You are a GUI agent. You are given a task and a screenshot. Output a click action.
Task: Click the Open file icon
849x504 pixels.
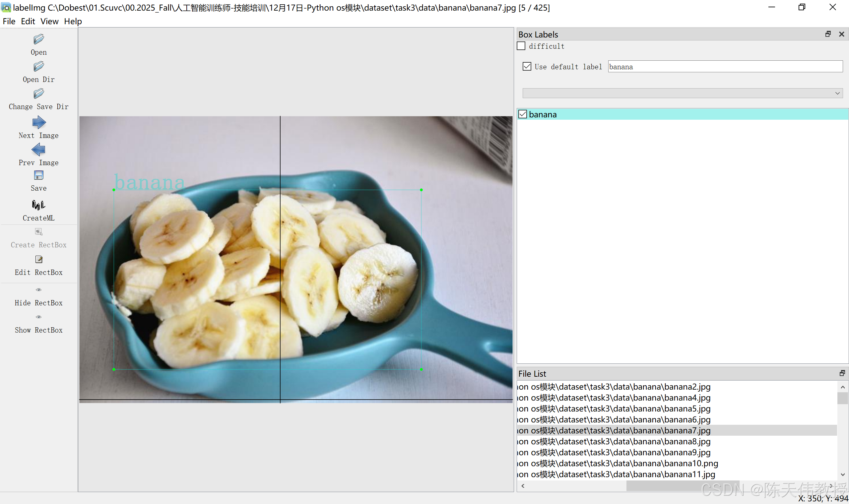[39, 39]
